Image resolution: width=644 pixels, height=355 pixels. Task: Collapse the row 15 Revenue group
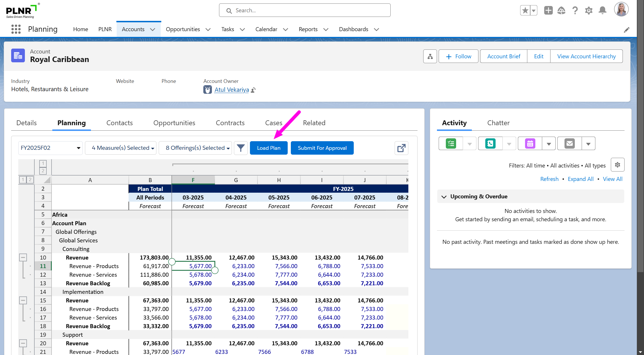point(23,300)
